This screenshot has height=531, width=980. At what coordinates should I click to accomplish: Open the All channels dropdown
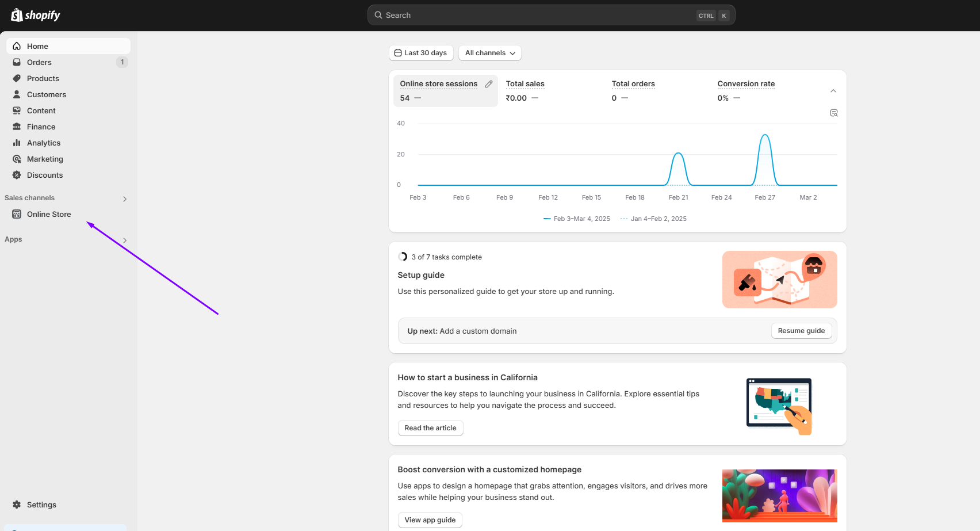point(490,53)
